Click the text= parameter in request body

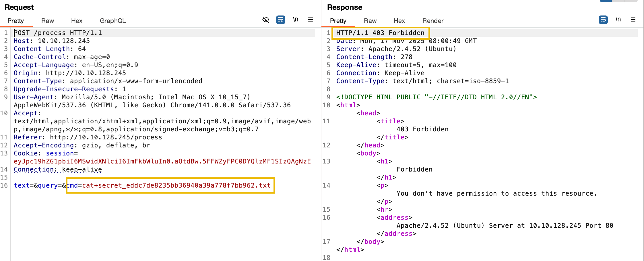[24, 185]
